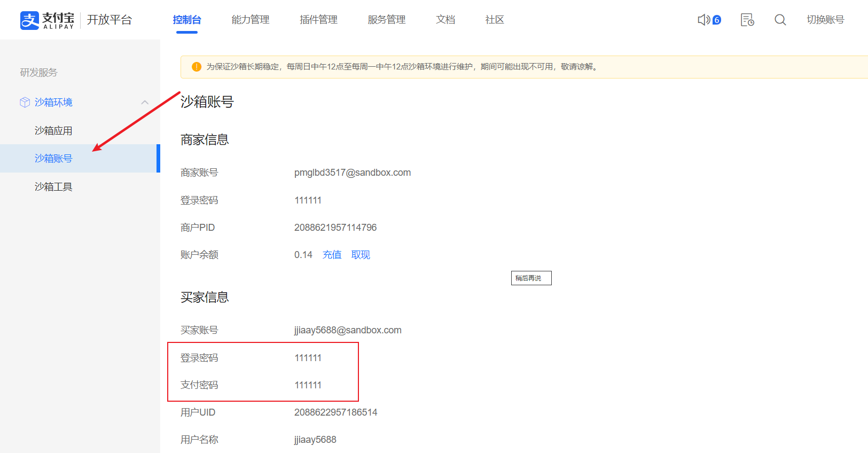Open the document history icon
Image resolution: width=868 pixels, height=453 pixels.
point(747,20)
